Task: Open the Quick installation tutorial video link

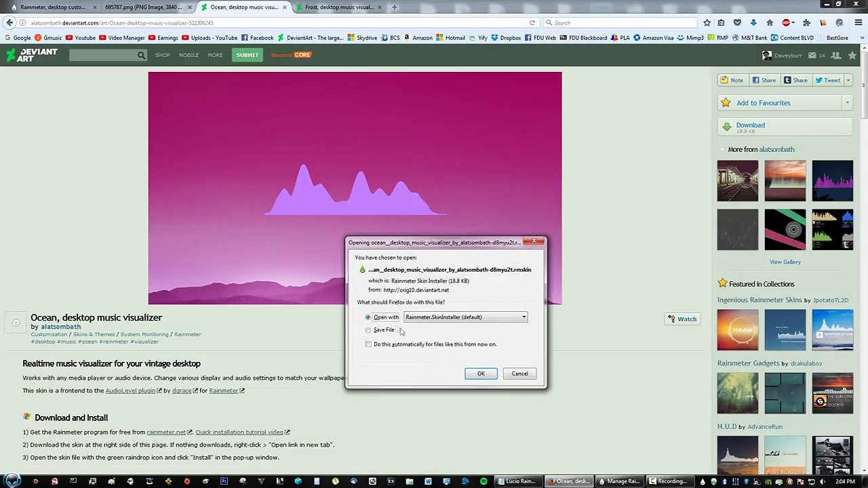Action: click(239, 432)
